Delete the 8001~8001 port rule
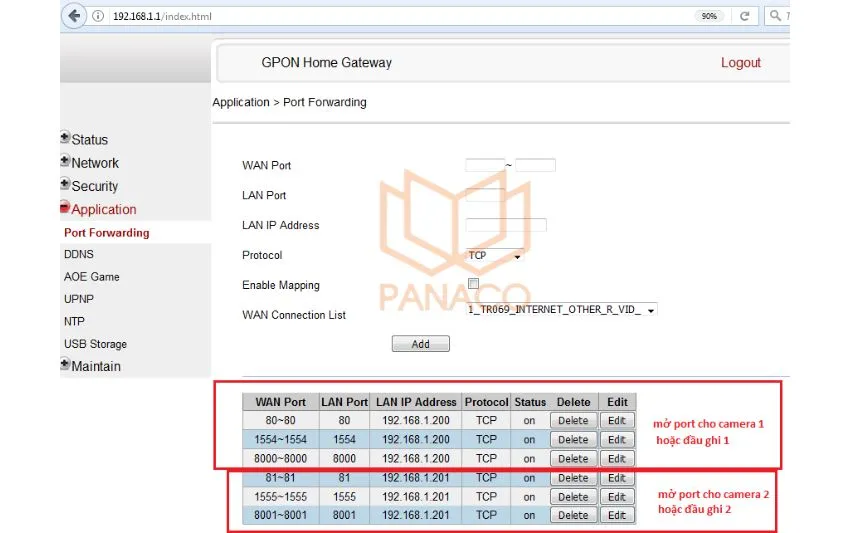Viewport: 850px width, 533px height. click(x=573, y=515)
